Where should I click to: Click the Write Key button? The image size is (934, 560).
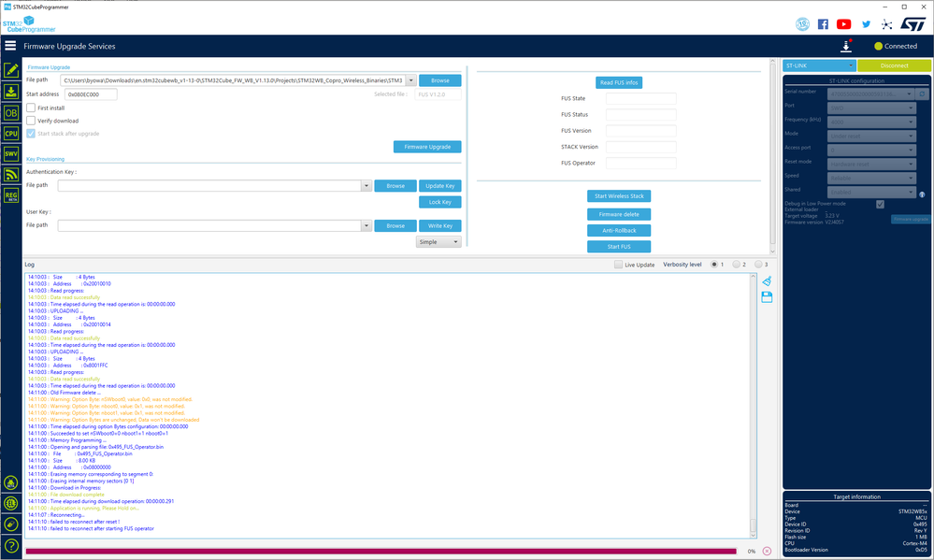point(440,226)
